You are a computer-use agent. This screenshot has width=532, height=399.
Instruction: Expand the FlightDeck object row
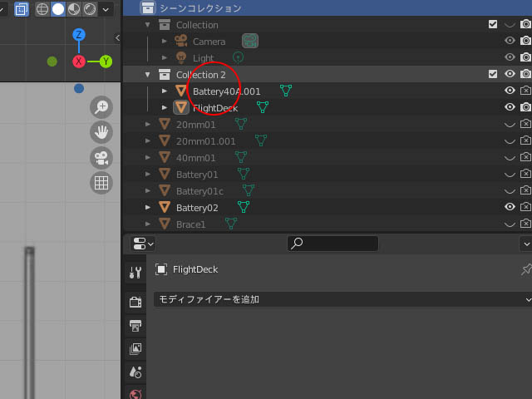[x=165, y=107]
